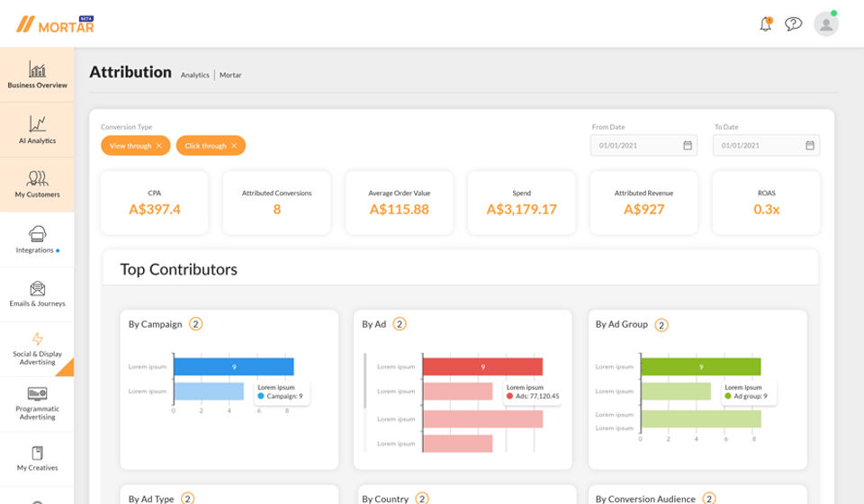Image resolution: width=864 pixels, height=504 pixels.
Task: Click the red Ads legend dot
Action: pyautogui.click(x=509, y=396)
